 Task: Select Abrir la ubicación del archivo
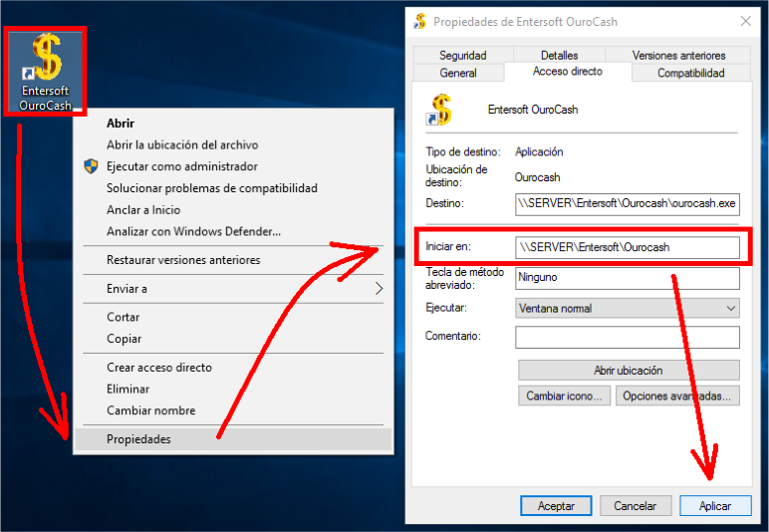pyautogui.click(x=234, y=144)
